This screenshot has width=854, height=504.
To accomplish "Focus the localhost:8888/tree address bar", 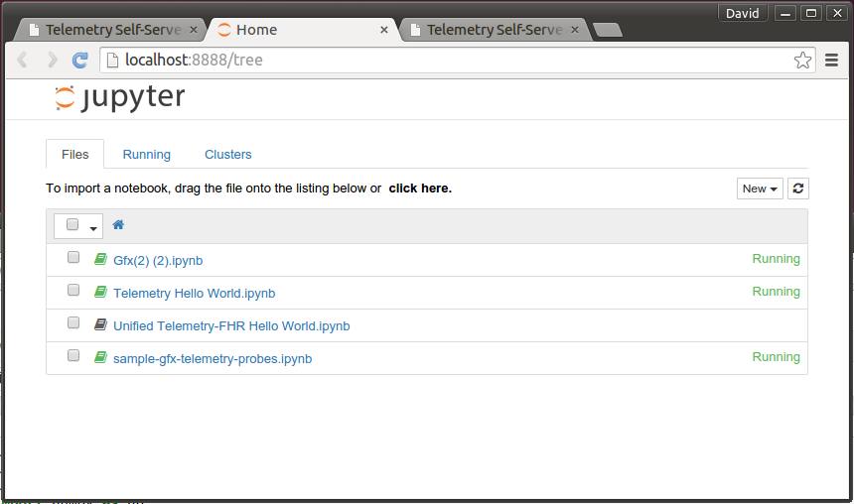I will click(447, 60).
